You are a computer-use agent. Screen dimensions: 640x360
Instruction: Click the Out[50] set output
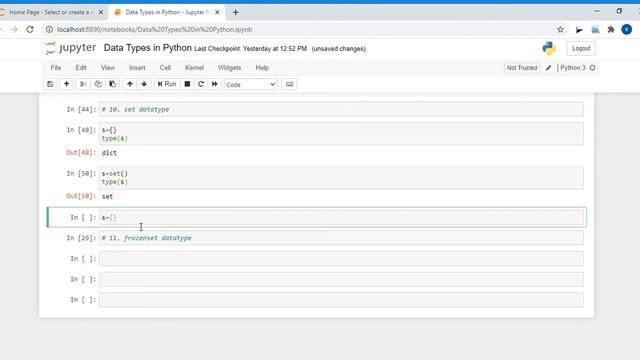click(x=107, y=196)
